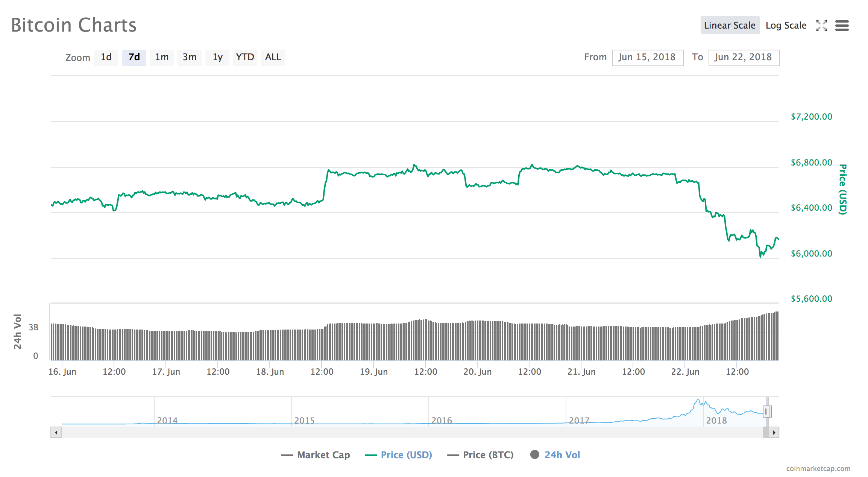Open the coinmarketcap.com credit link
This screenshot has height=477, width=868.
point(818,468)
